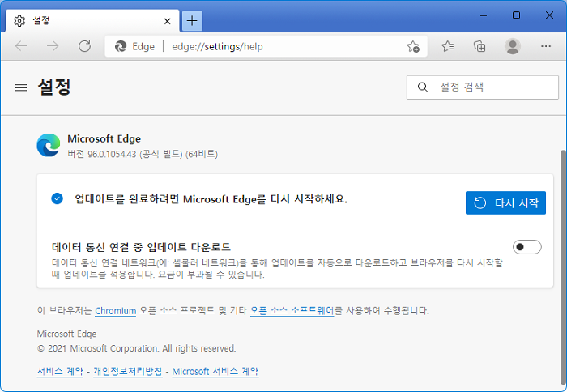This screenshot has height=392, width=567.
Task: Click the Edge logo in address bar
Action: click(x=121, y=46)
